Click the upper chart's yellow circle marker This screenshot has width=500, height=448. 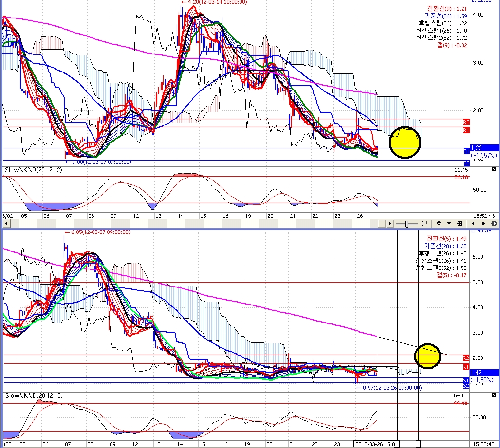[x=405, y=143]
